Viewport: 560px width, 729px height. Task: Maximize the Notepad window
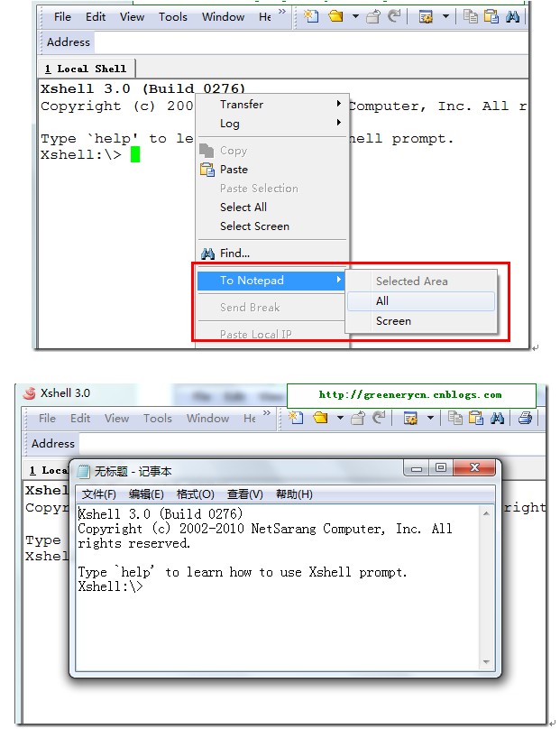tap(441, 468)
